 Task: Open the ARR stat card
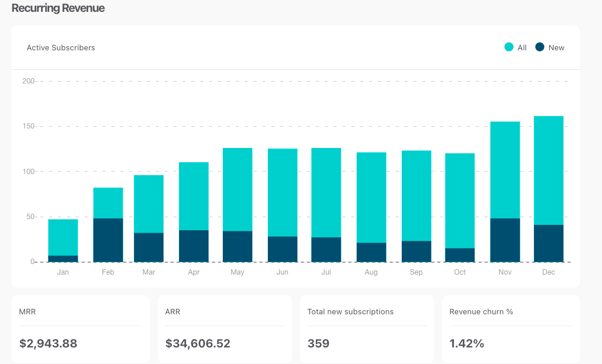[225, 328]
